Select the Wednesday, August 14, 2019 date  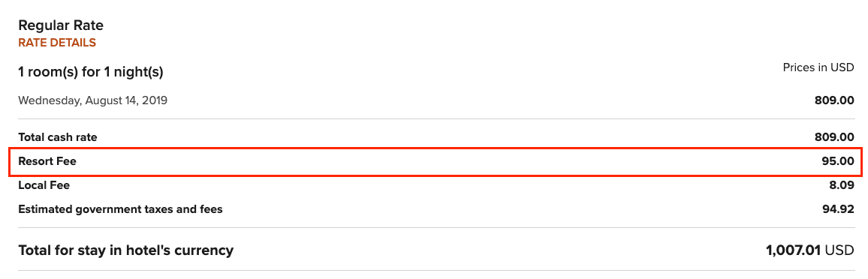tap(93, 101)
